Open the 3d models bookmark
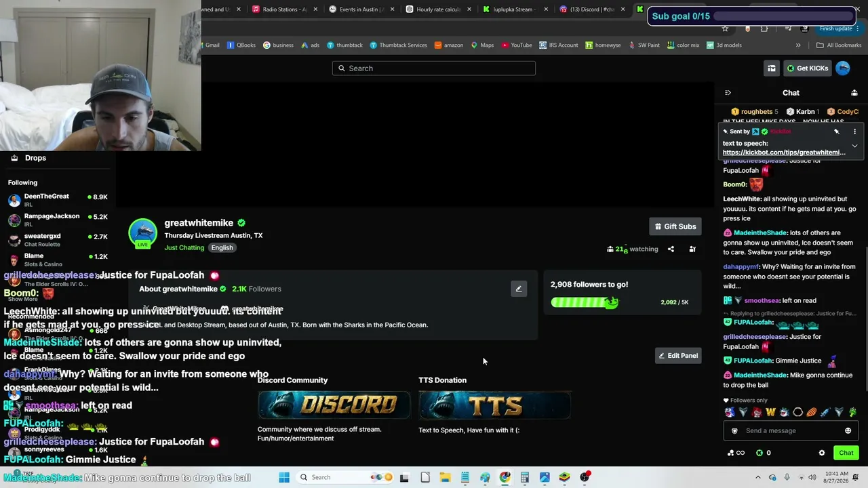This screenshot has width=868, height=488. (724, 45)
